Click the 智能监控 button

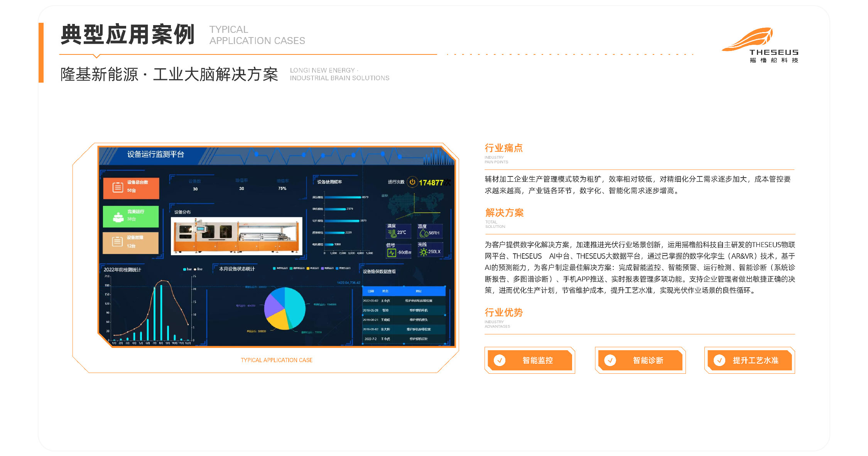530,360
